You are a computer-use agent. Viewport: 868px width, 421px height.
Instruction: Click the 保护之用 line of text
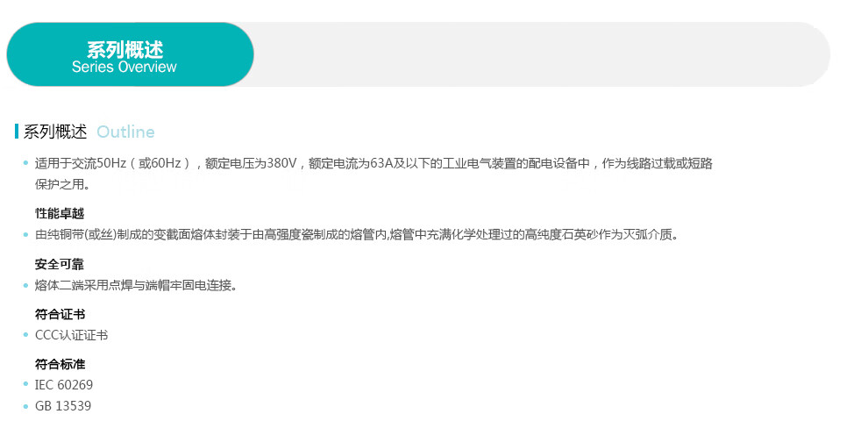tap(62, 185)
